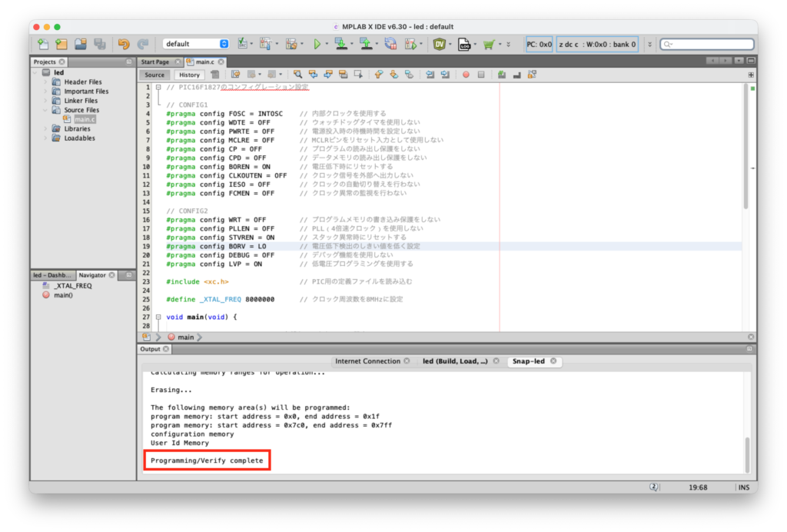Click the Save All icon
The image size is (787, 532).
click(x=100, y=44)
